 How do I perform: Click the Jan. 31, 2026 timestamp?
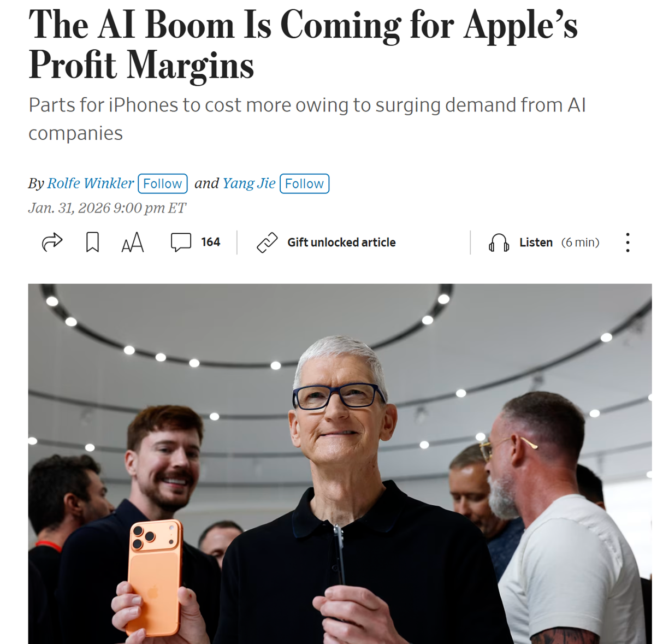coord(107,208)
